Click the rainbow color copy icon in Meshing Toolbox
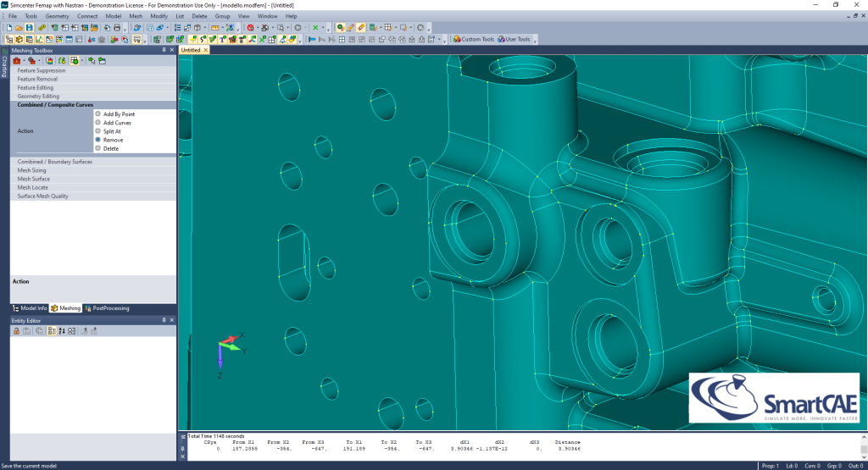Viewport: 868px width, 470px height. pos(49,61)
